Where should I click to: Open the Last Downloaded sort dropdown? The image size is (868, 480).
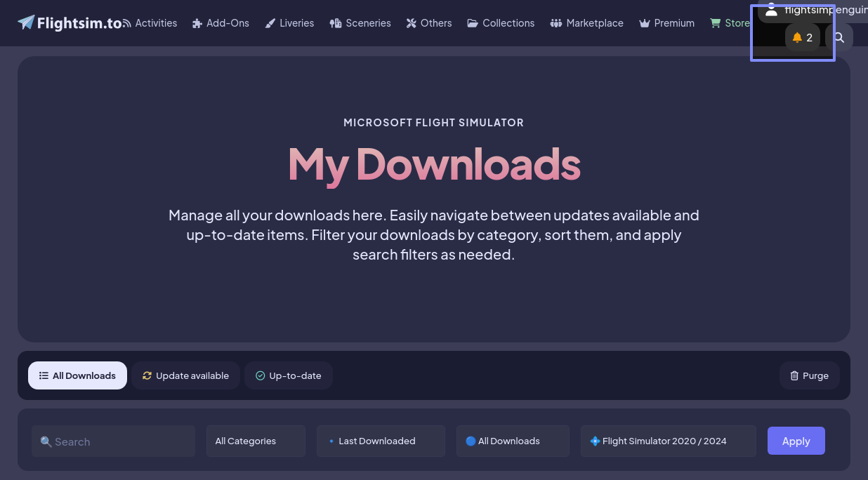click(x=380, y=441)
